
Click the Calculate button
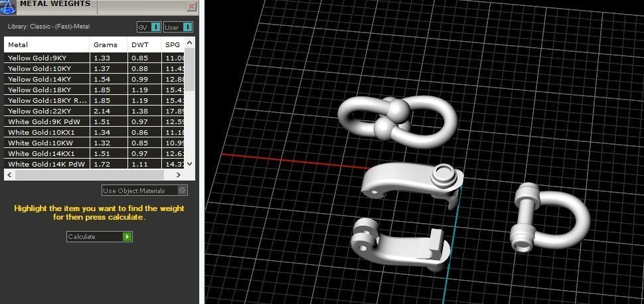pyautogui.click(x=100, y=236)
